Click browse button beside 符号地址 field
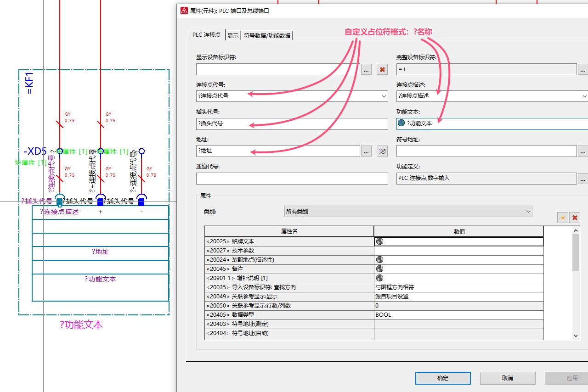The width and height of the screenshot is (588, 392). click(x=583, y=151)
